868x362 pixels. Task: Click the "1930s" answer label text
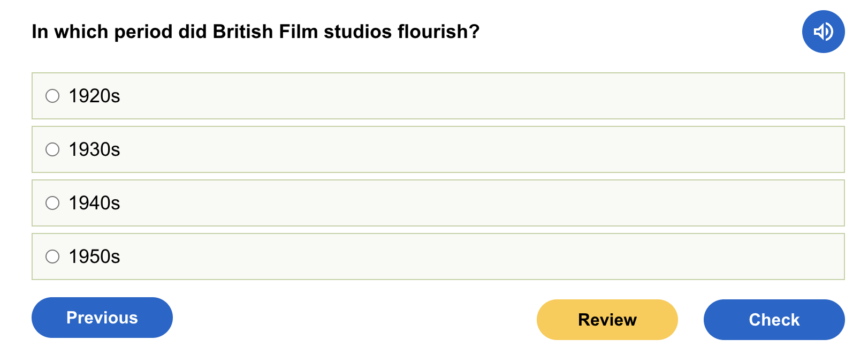click(94, 149)
